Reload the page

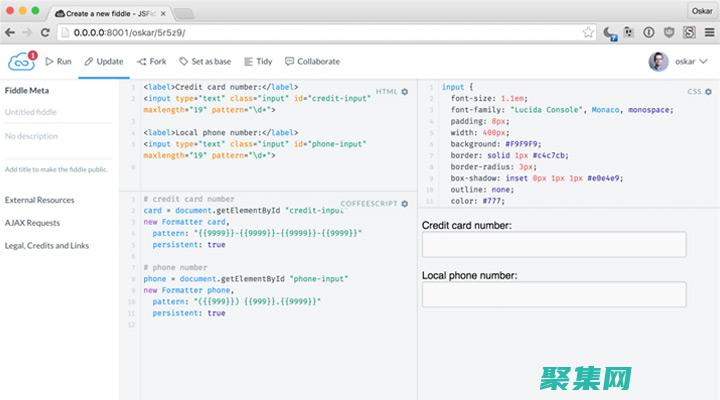(45, 33)
